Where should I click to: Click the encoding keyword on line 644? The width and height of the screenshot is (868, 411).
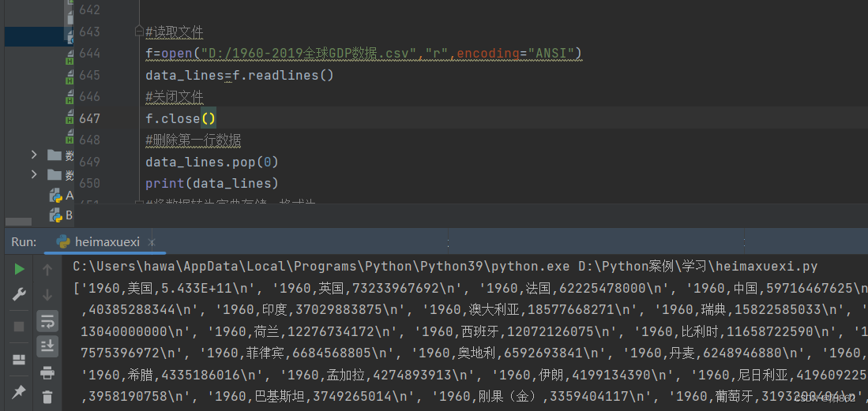487,53
